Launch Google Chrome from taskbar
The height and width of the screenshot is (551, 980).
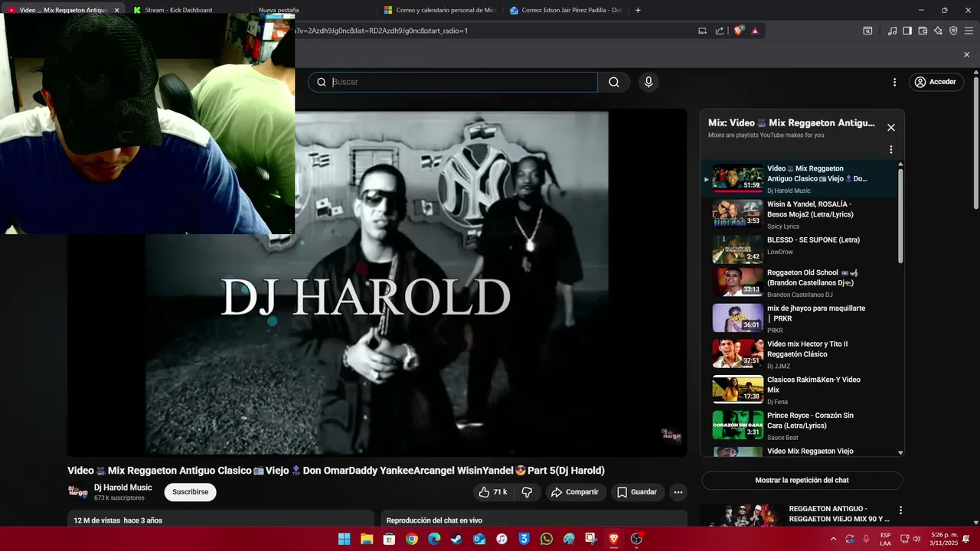tap(412, 539)
